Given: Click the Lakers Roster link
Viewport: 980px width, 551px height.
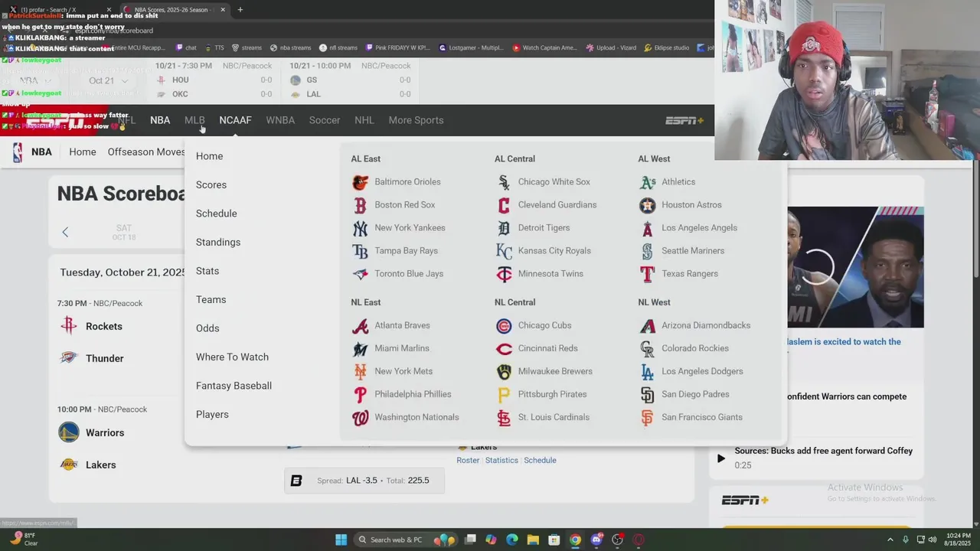Looking at the screenshot, I should (x=468, y=460).
